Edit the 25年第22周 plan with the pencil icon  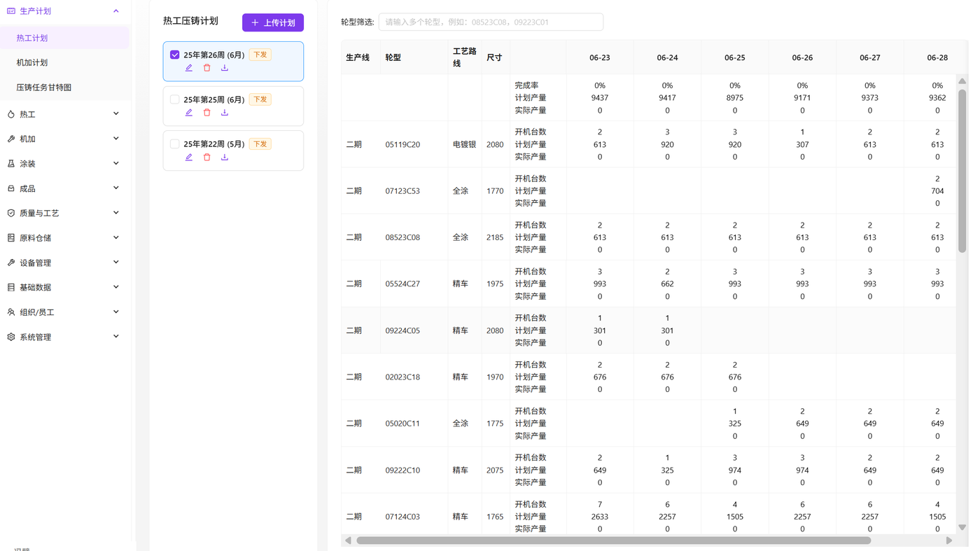pos(189,158)
